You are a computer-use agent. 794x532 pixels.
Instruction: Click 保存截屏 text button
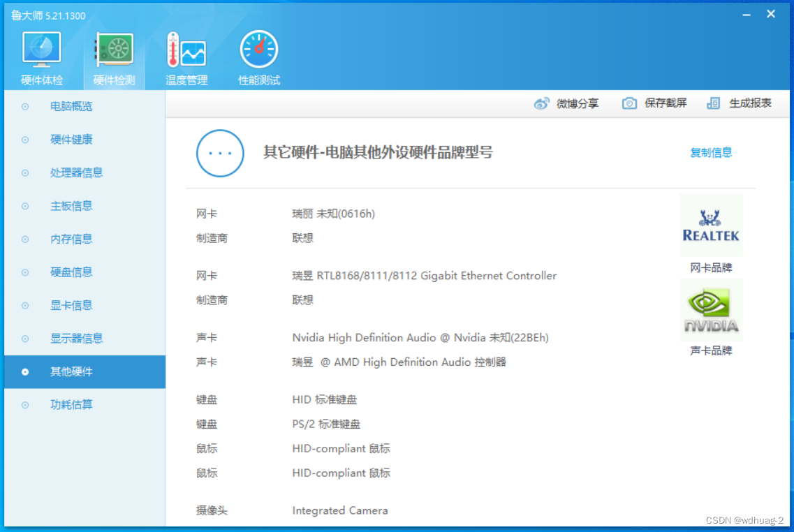[666, 103]
